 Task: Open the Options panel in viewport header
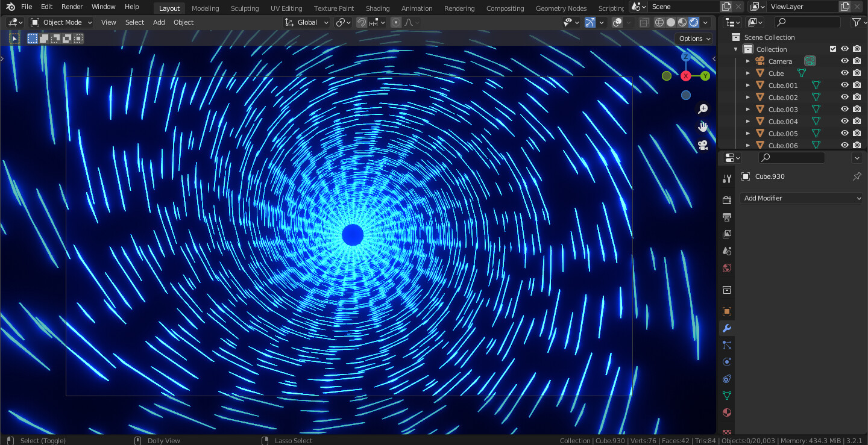pos(693,38)
